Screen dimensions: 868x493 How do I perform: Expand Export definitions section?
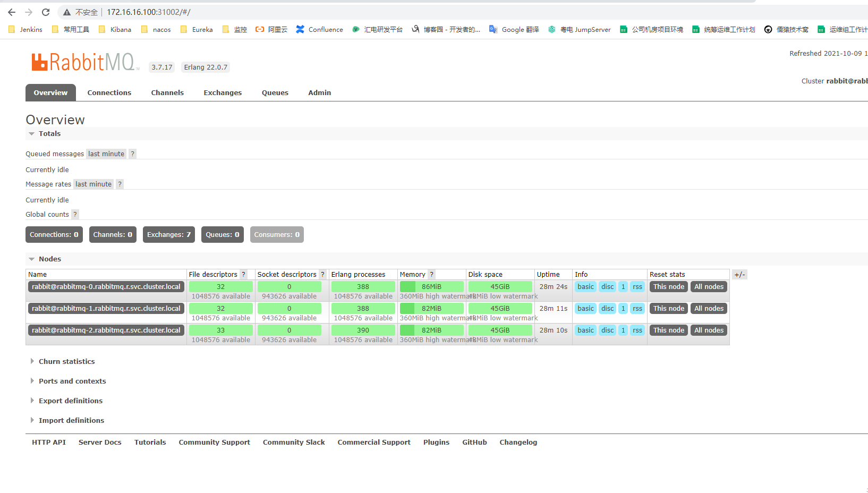tap(66, 401)
